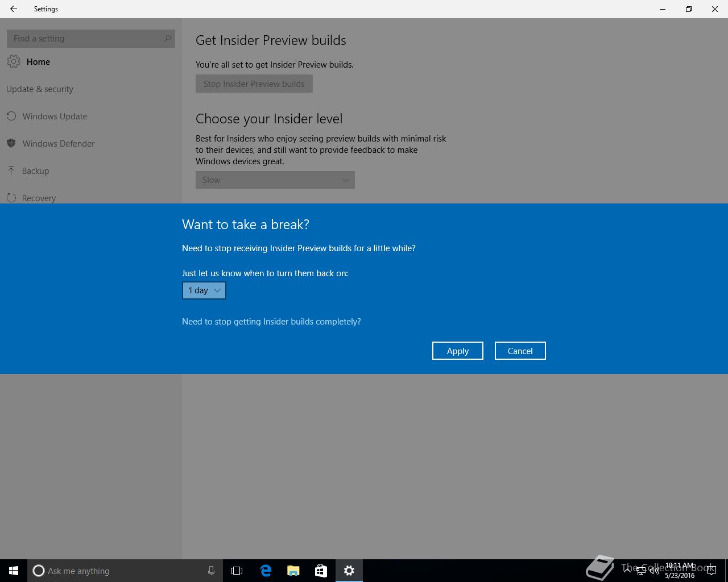
Task: Click the Home gear icon
Action: [x=14, y=61]
